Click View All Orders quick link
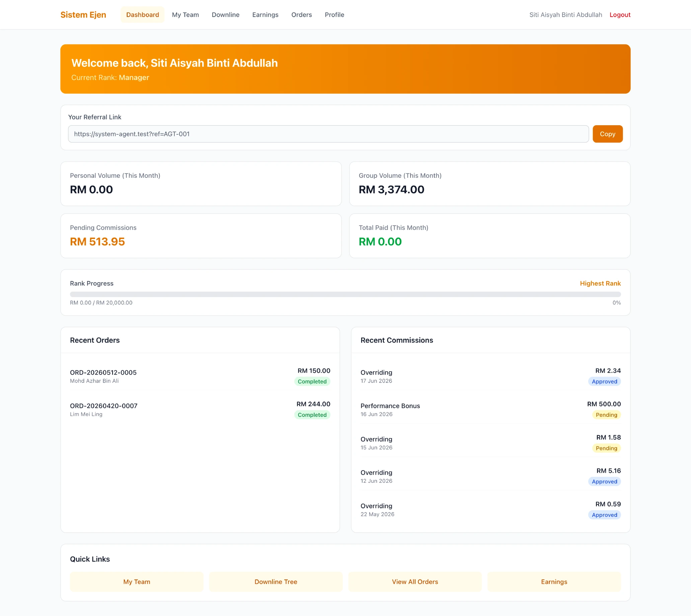Viewport: 691px width, 616px height. pos(415,582)
